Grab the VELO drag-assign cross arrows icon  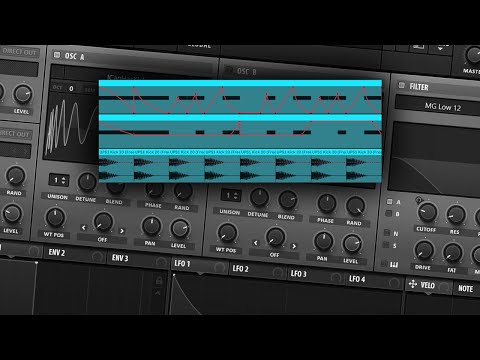pyautogui.click(x=413, y=284)
